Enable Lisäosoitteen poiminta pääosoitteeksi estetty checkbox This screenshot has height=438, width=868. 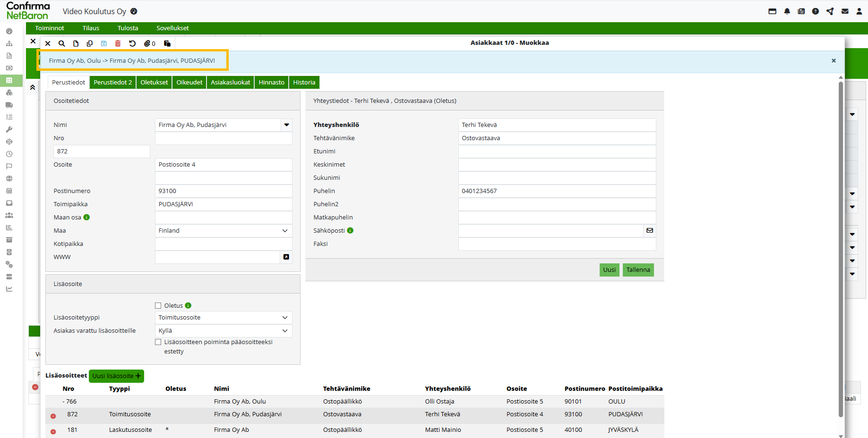(x=158, y=342)
